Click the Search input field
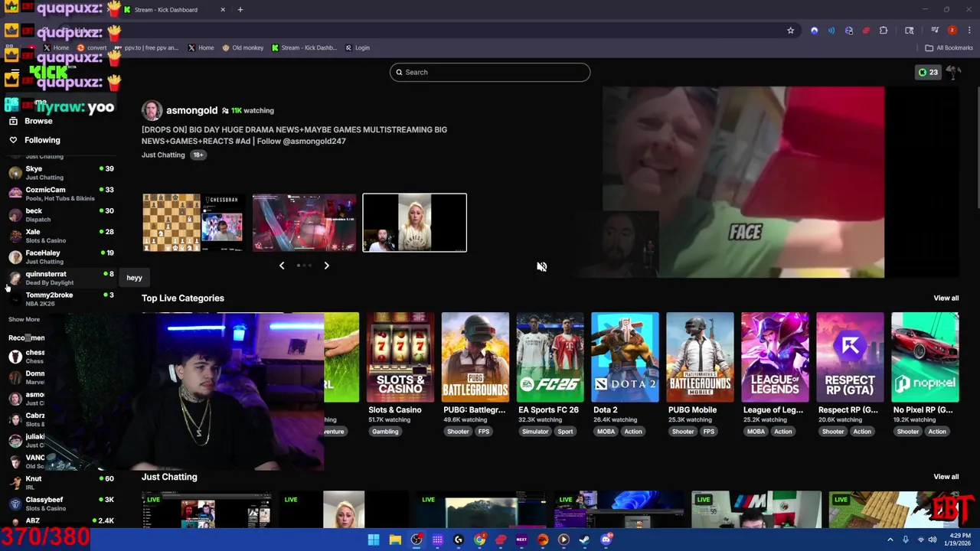 (490, 72)
